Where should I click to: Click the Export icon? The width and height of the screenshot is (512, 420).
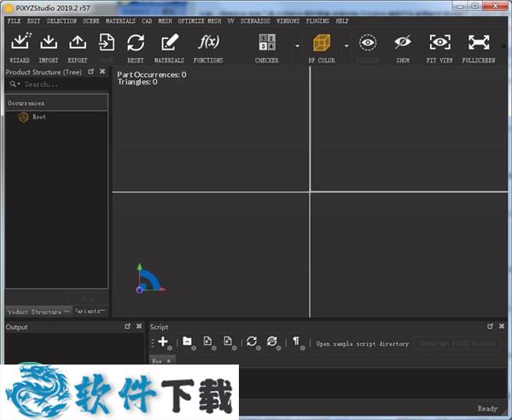(x=78, y=43)
